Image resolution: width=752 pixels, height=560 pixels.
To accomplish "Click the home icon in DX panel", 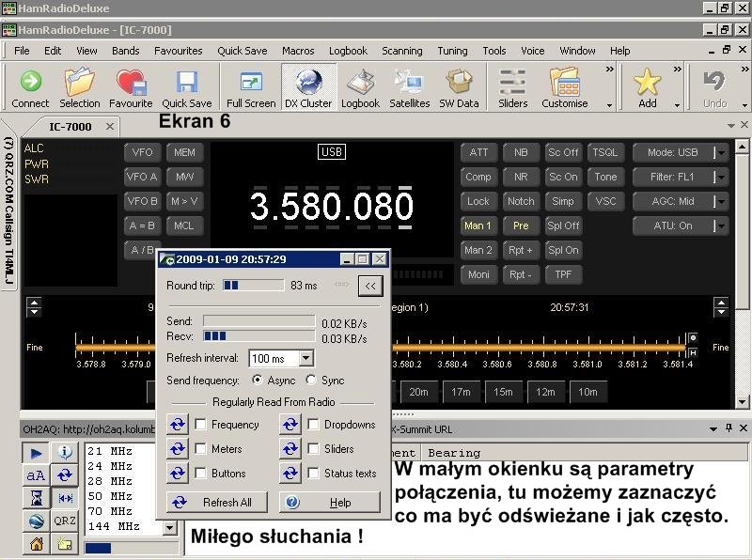I will pyautogui.click(x=36, y=543).
